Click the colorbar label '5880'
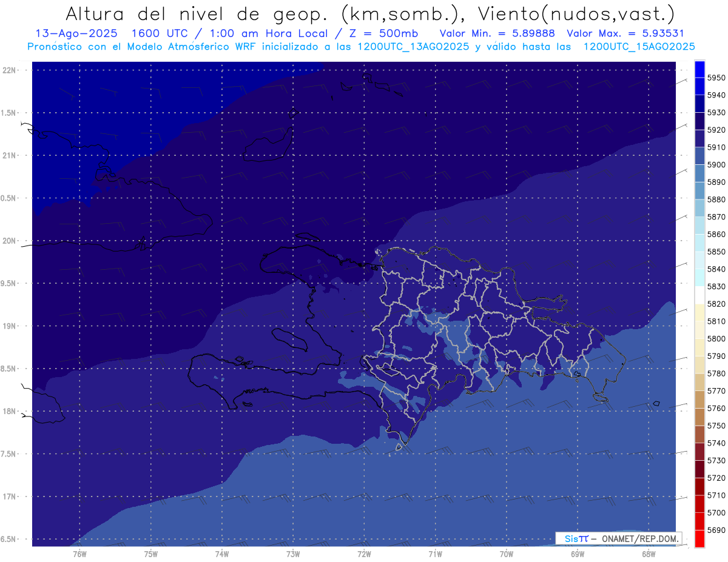 tap(716, 199)
